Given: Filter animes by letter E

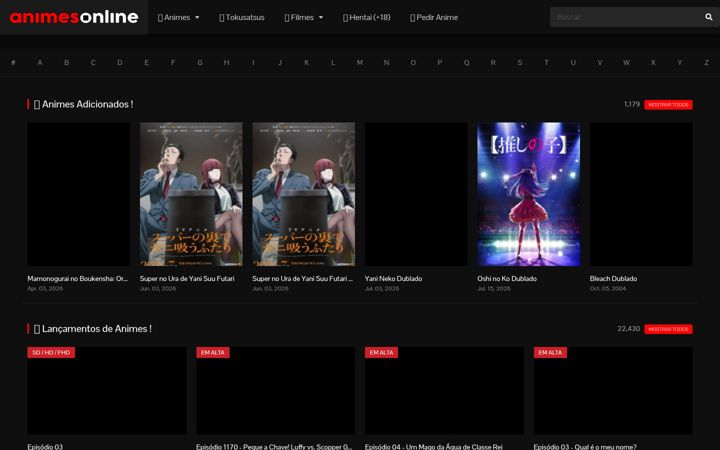Looking at the screenshot, I should 146,62.
